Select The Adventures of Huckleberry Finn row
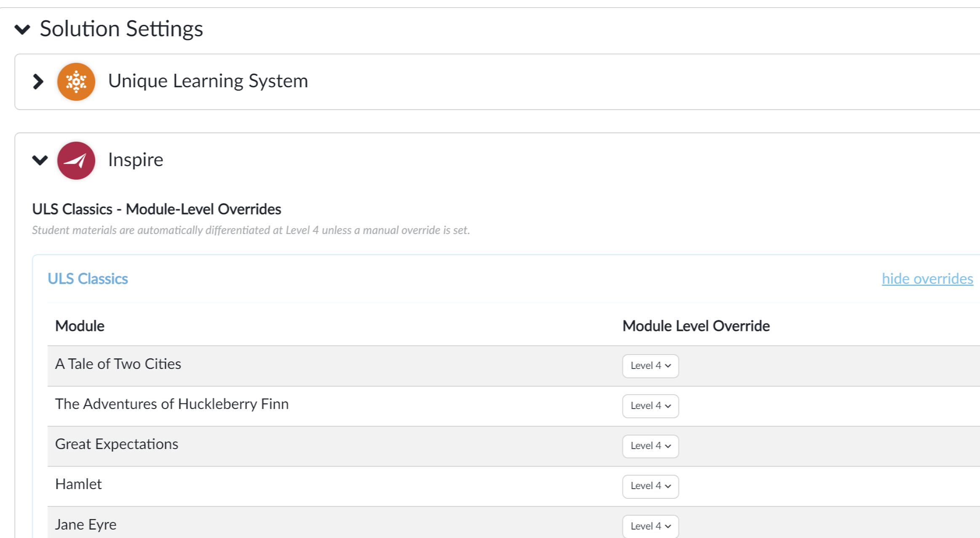This screenshot has height=538, width=980. (514, 406)
